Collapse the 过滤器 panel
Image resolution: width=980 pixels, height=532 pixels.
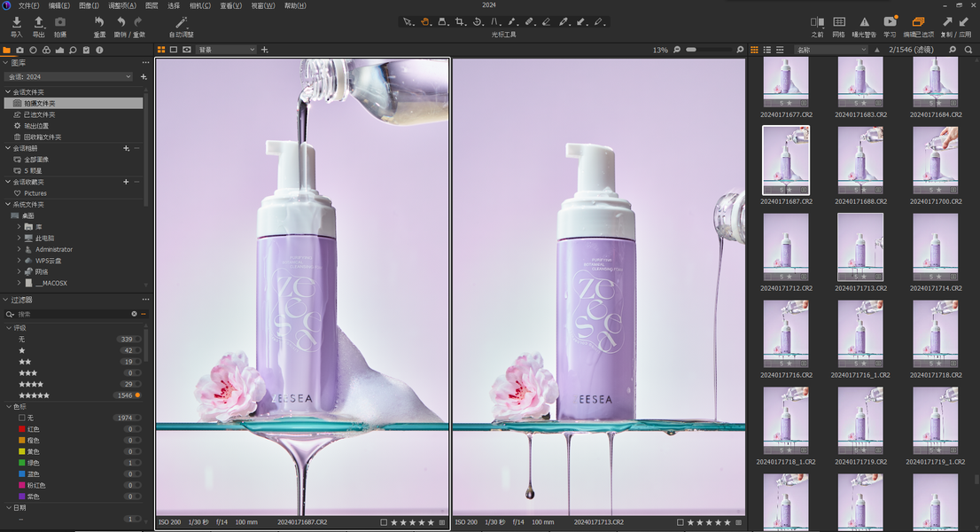[5, 300]
